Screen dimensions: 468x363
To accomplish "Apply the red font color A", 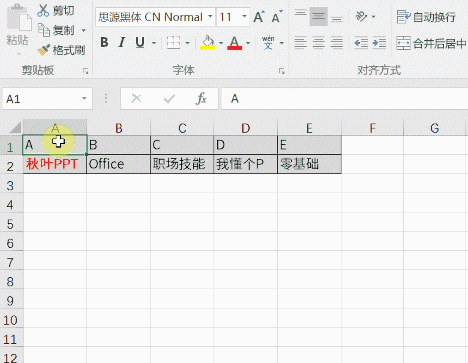I will coord(234,43).
